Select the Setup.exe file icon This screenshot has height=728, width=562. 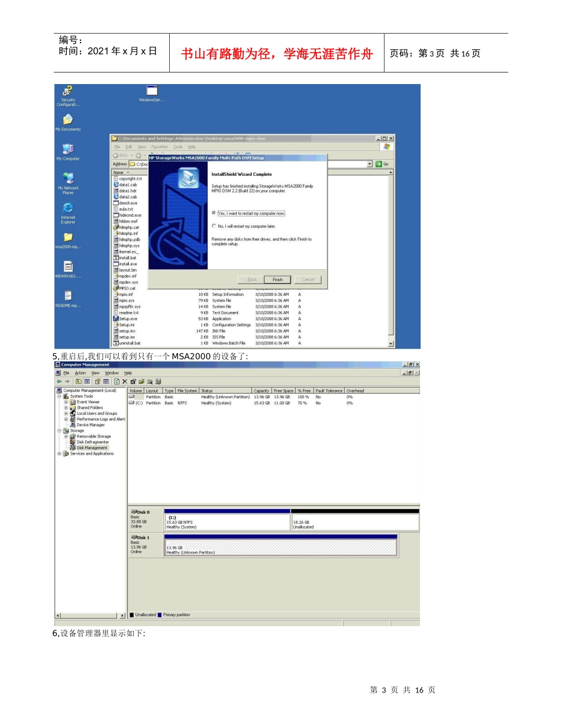(x=115, y=318)
